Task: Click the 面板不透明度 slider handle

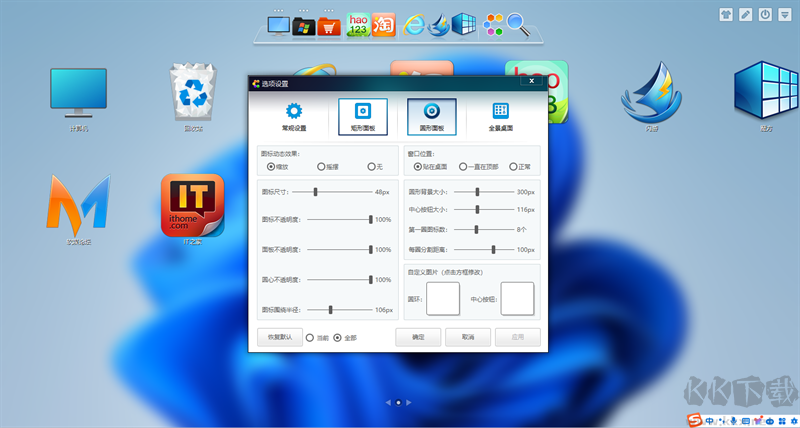Action: click(371, 249)
